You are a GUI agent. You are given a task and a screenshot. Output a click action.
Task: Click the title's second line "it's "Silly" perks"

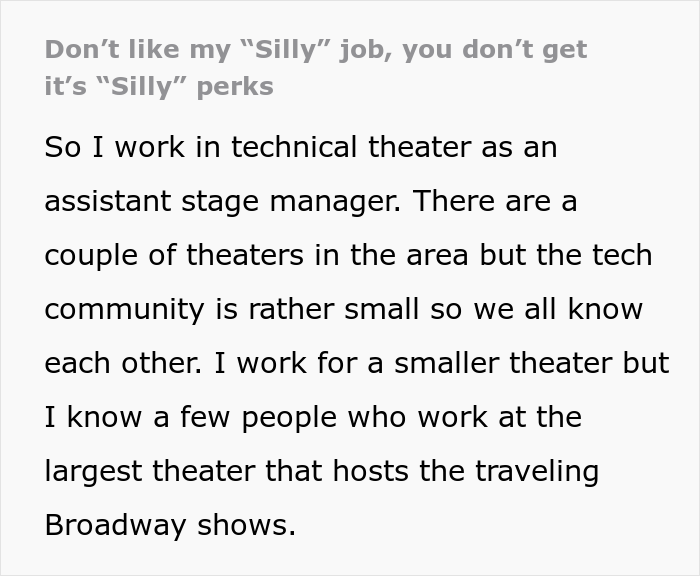click(159, 86)
